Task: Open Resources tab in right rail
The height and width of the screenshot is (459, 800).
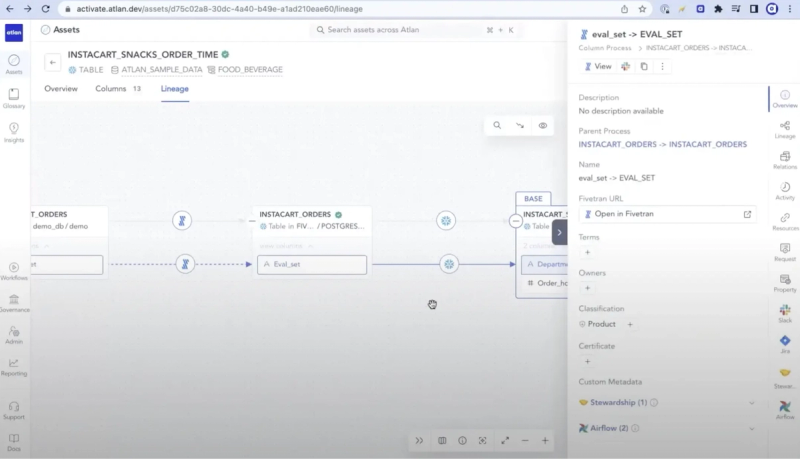Action: pos(785,221)
